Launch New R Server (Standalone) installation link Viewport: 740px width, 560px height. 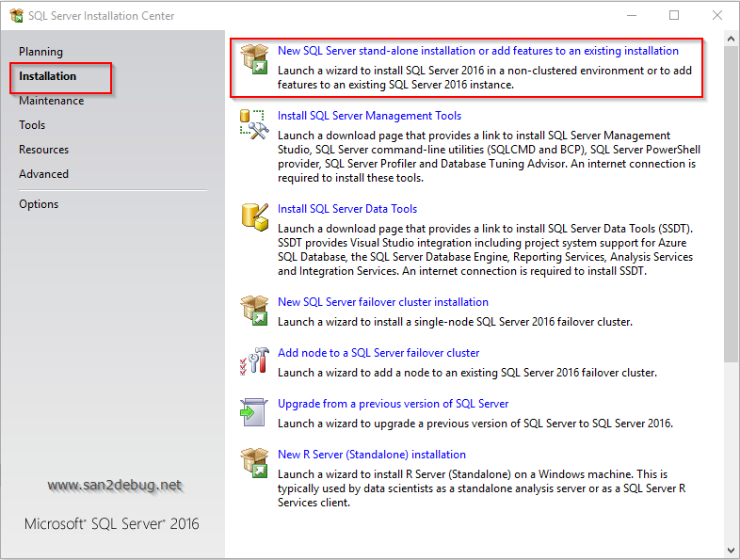(x=372, y=455)
